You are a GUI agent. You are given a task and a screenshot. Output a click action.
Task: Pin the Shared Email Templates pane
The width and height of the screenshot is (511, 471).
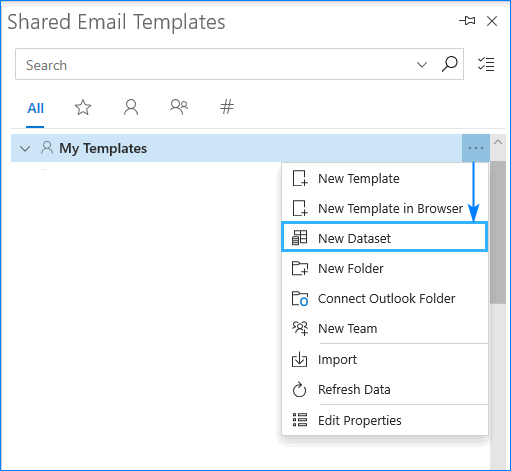pyautogui.click(x=467, y=21)
